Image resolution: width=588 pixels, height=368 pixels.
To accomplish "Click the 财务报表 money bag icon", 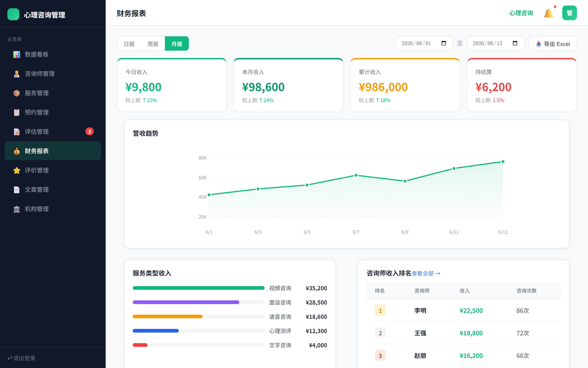I will point(17,151).
